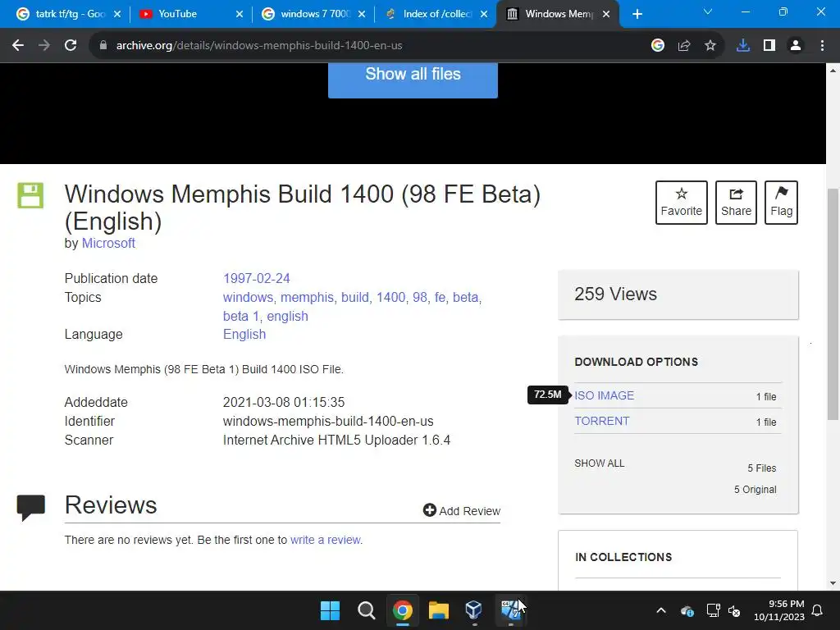Open a new browser tab
This screenshot has height=630, width=840.
(x=637, y=15)
